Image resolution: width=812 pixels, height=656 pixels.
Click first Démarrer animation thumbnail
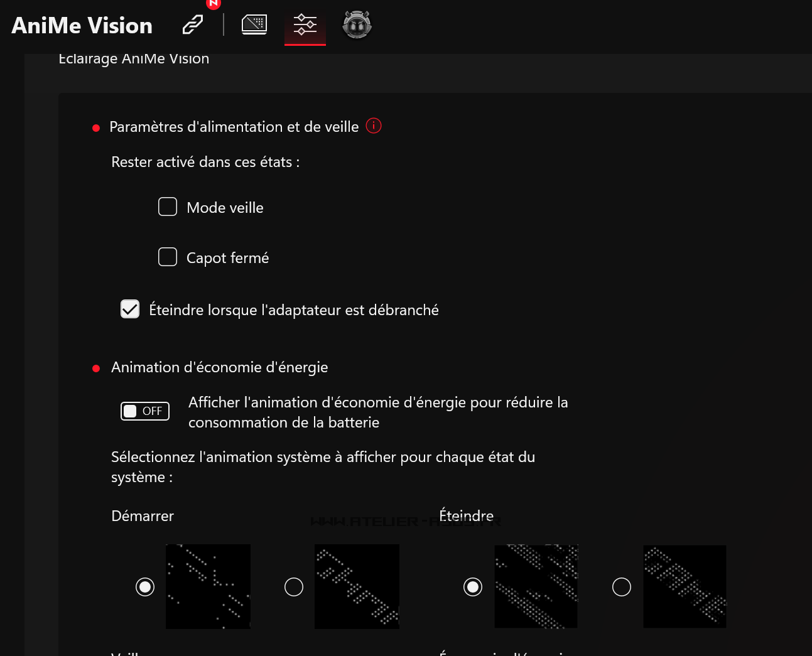tap(208, 586)
